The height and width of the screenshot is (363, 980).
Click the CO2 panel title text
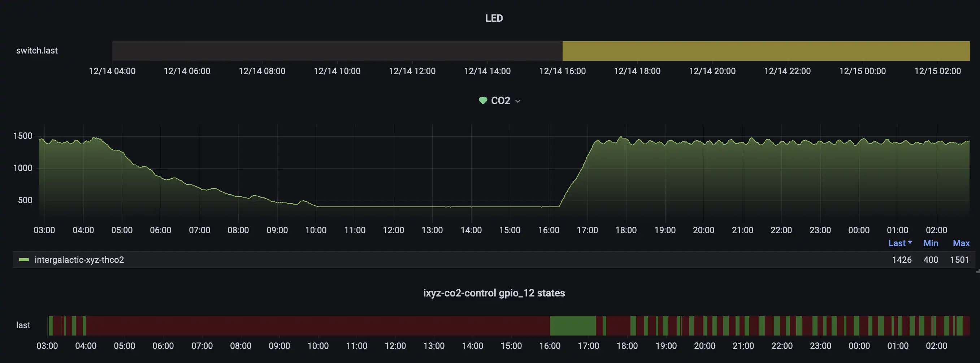click(500, 101)
